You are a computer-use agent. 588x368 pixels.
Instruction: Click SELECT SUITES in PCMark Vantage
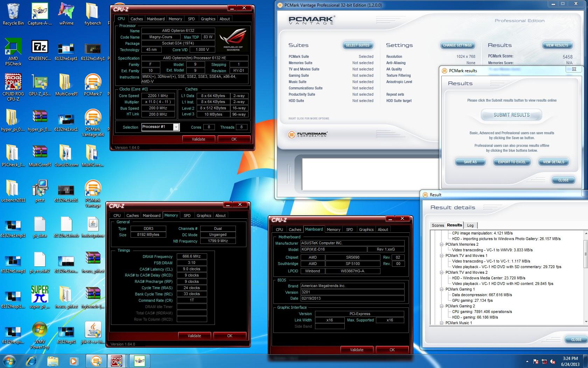pyautogui.click(x=358, y=45)
